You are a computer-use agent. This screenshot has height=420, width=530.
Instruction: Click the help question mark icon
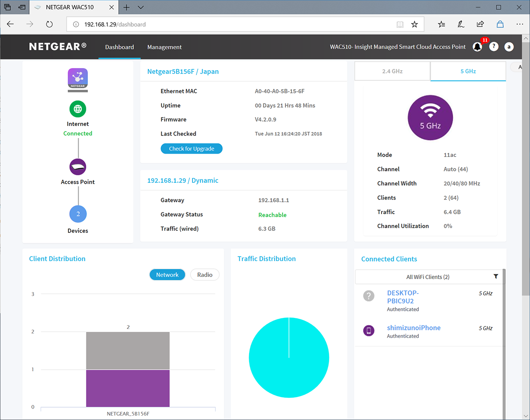coord(494,47)
